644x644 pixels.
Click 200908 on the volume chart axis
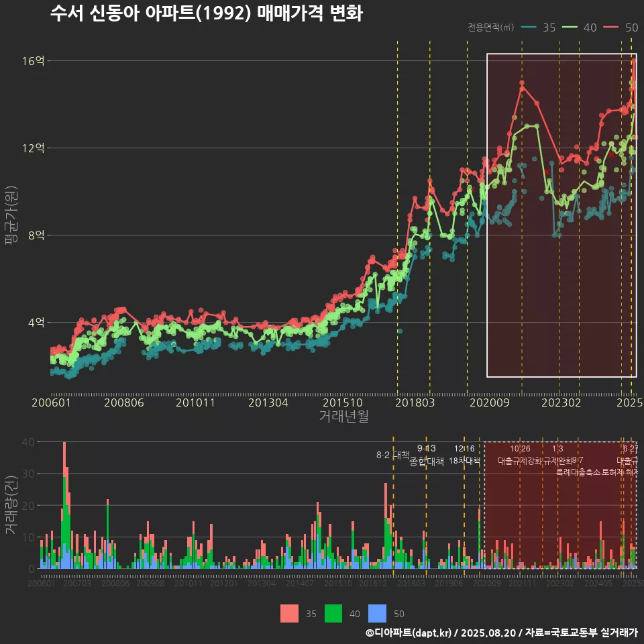(x=150, y=583)
